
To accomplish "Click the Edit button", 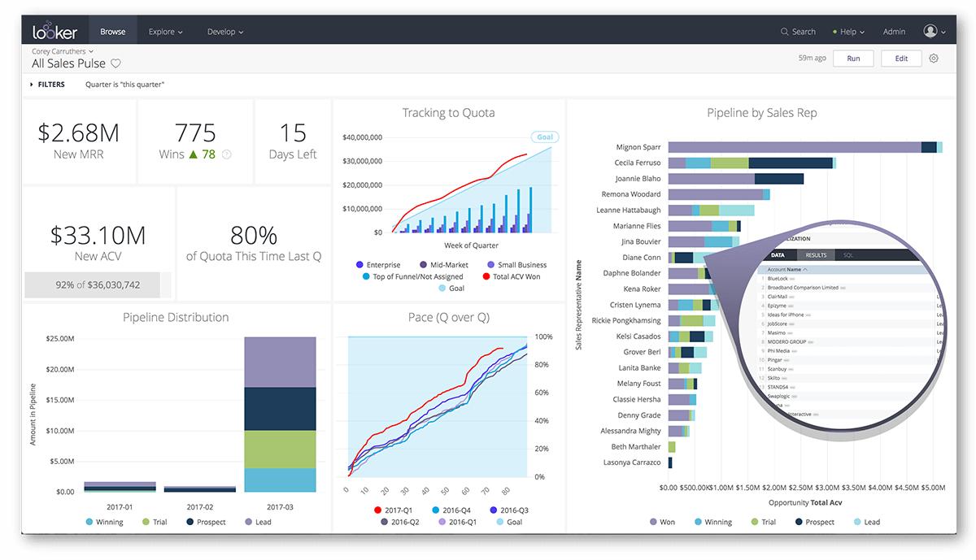I will click(x=901, y=59).
